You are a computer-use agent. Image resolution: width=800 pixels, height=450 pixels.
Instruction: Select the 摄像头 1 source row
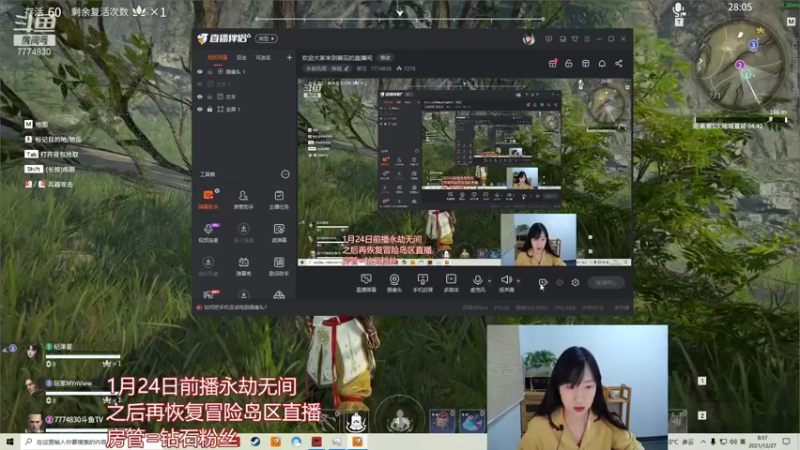[x=243, y=72]
